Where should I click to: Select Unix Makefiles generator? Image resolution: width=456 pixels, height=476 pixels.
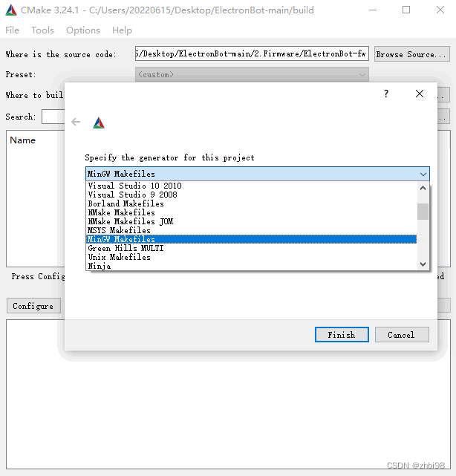click(251, 257)
